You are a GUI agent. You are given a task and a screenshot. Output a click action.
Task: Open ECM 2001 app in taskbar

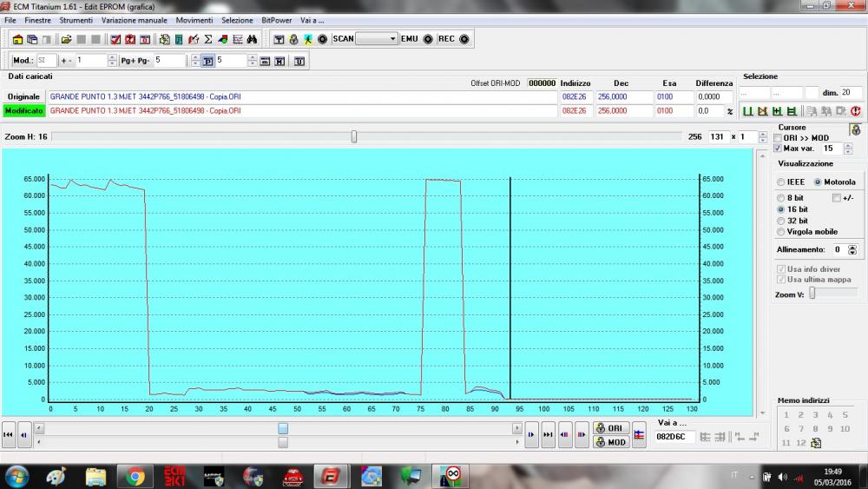point(174,476)
